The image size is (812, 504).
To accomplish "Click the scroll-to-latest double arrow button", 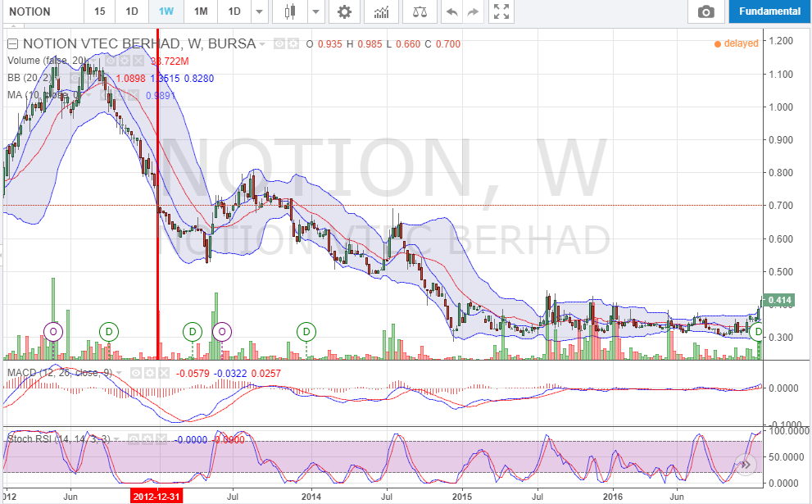I will pos(745,464).
